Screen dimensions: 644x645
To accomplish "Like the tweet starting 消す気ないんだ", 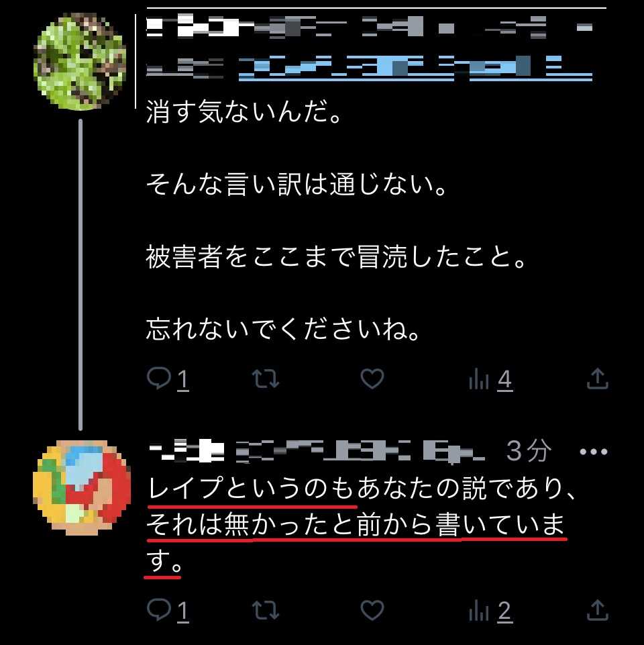I will click(372, 379).
